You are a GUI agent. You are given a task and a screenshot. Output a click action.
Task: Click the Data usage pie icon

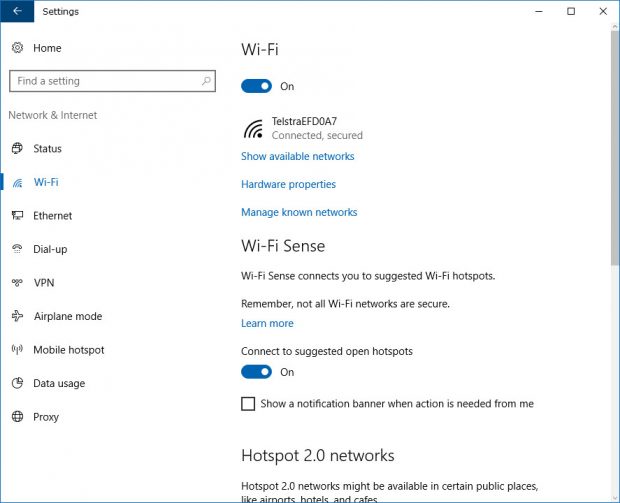[x=17, y=383]
